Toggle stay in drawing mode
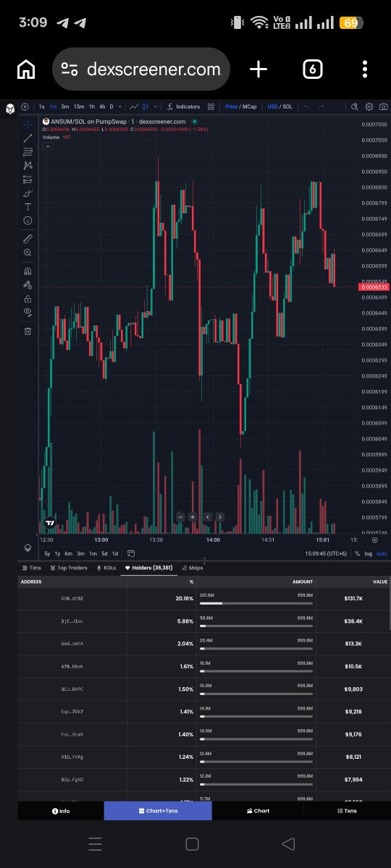391x868 pixels. [28, 285]
